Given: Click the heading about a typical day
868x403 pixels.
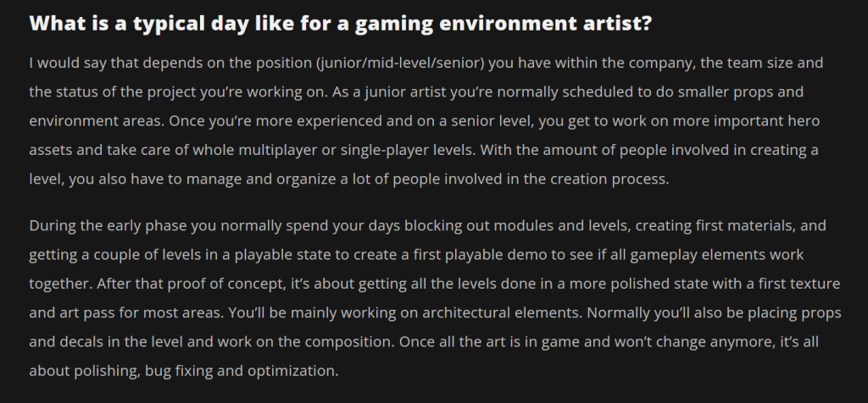Looking at the screenshot, I should point(340,23).
